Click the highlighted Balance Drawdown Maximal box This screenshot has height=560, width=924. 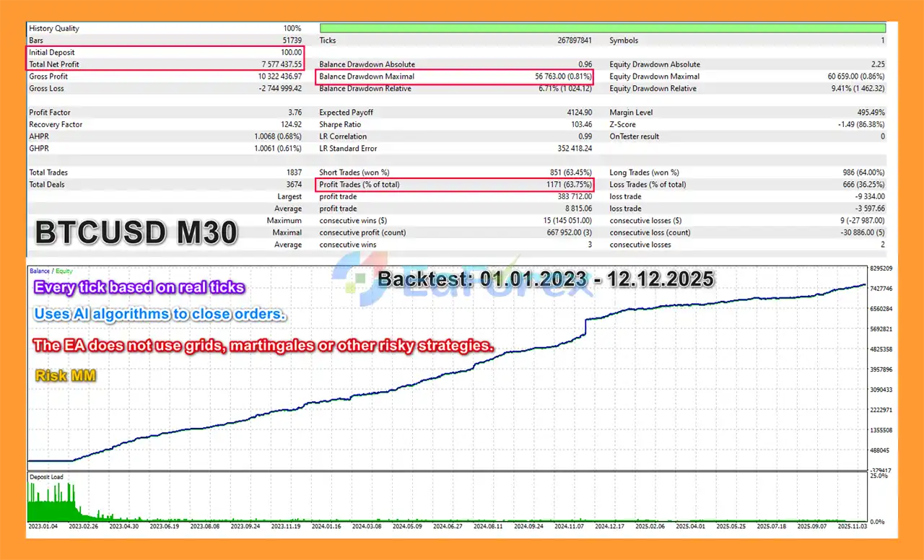[x=455, y=76]
